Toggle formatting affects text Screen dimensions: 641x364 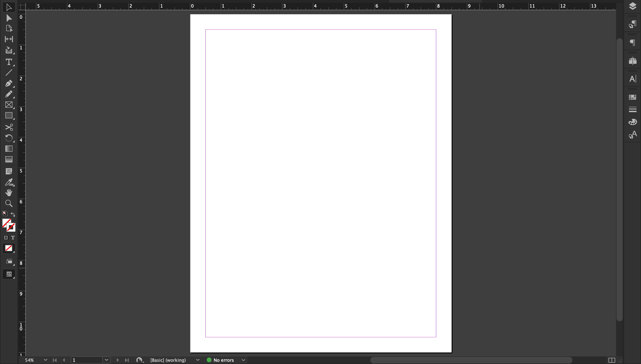pos(13,238)
